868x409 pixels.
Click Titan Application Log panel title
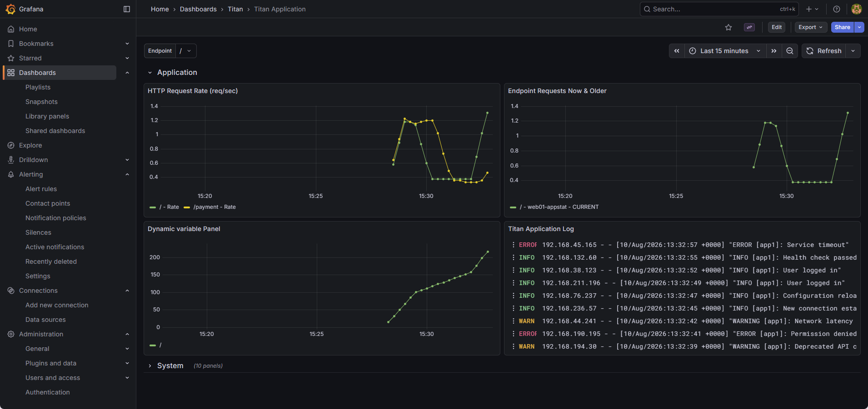(x=541, y=229)
